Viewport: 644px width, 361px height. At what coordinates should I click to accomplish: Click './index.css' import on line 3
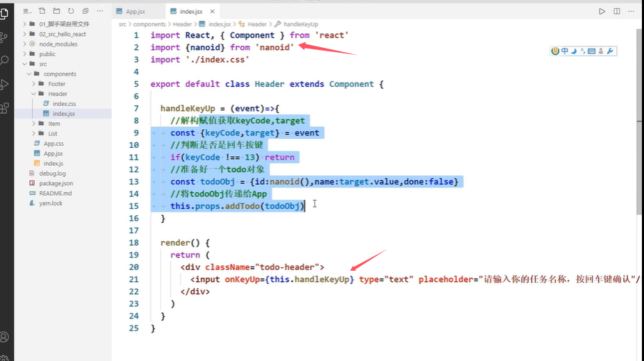(x=217, y=60)
